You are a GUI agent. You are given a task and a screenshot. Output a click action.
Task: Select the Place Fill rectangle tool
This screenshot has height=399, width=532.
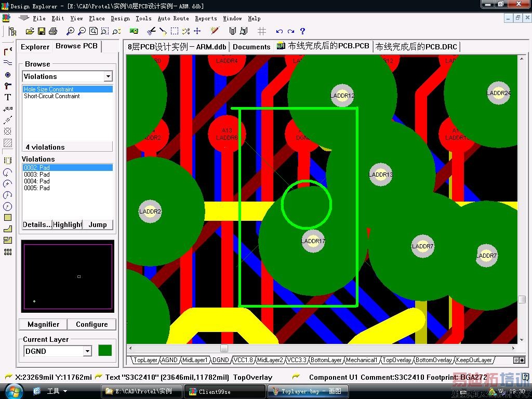point(8,218)
